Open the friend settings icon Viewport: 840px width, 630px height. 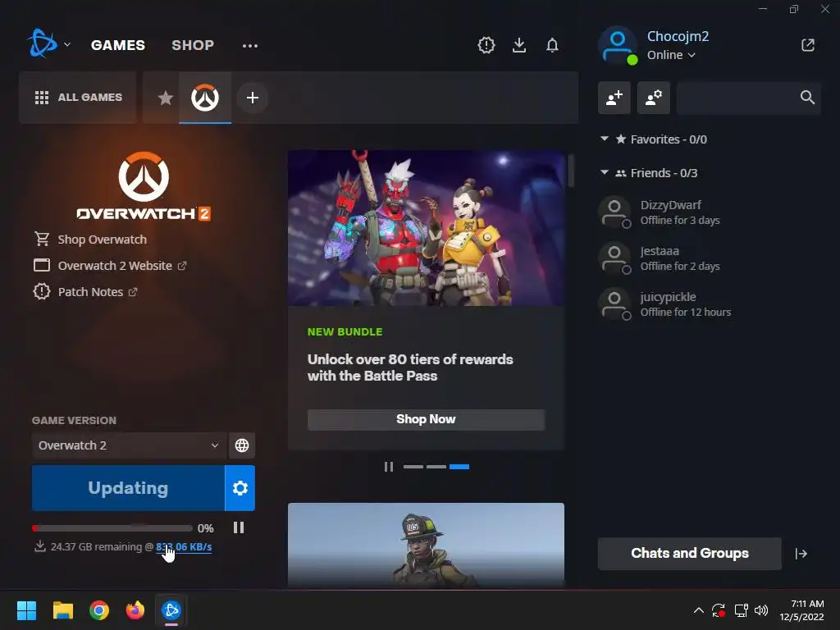click(x=654, y=98)
